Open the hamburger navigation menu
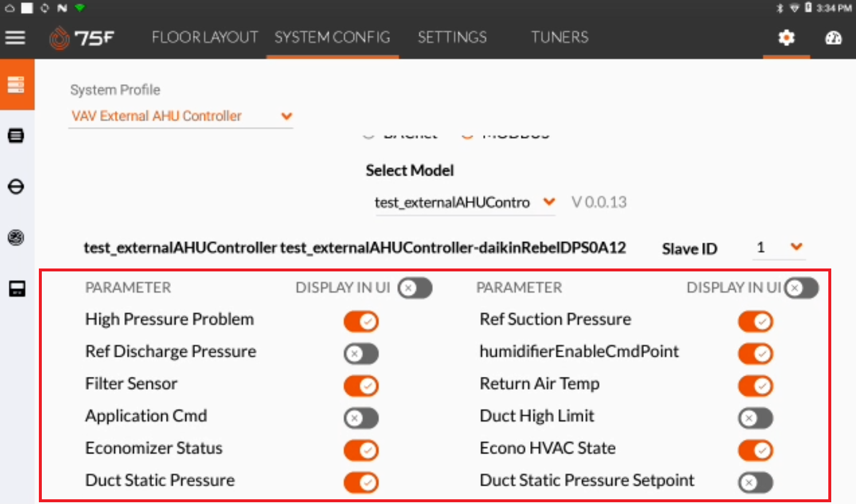The width and height of the screenshot is (856, 504). pos(15,38)
